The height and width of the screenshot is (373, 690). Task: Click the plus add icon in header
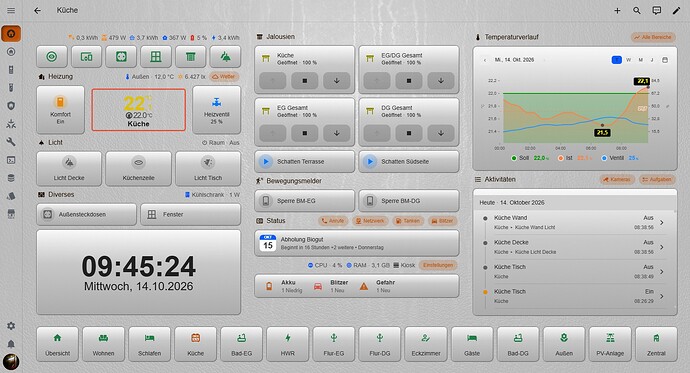[x=617, y=11]
